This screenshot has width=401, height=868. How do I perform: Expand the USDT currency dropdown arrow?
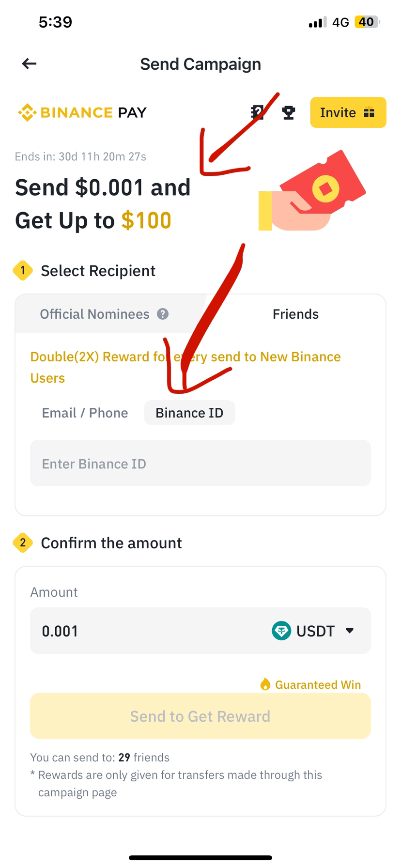tap(350, 631)
